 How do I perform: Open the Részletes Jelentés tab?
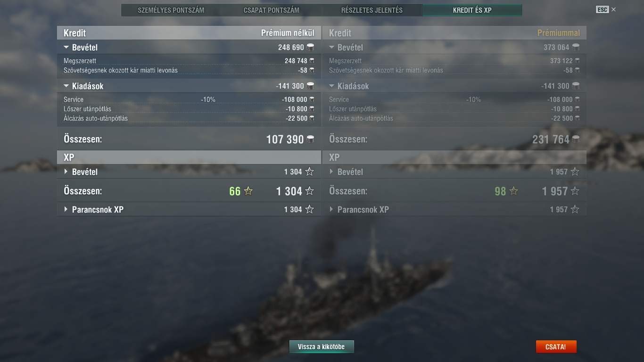pyautogui.click(x=372, y=10)
